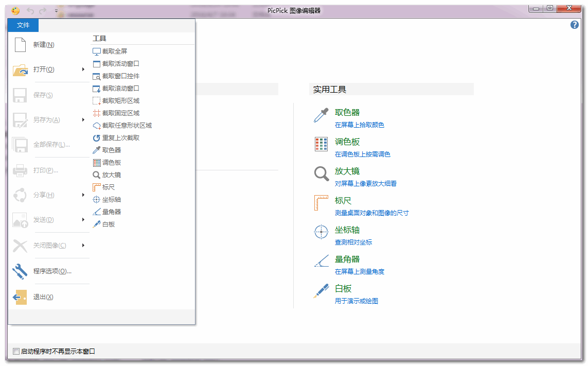This screenshot has width=588, height=366.
Task: Click the large 坐标轴 crosshair icon under 实用工具
Action: tap(321, 232)
